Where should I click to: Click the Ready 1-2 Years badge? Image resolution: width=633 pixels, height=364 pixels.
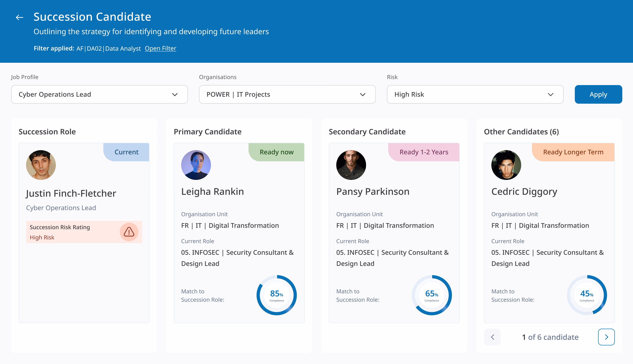click(x=424, y=152)
